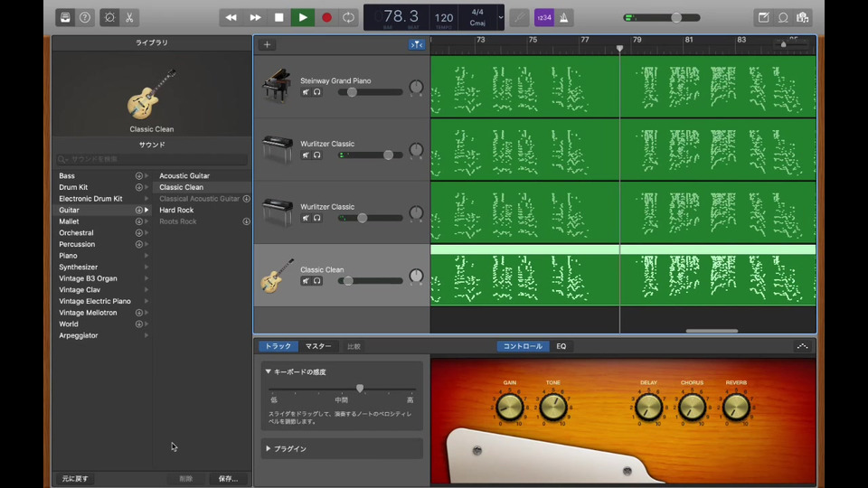Collapse the keyboard sensitivity section triangle
The image size is (868, 488).
(268, 371)
